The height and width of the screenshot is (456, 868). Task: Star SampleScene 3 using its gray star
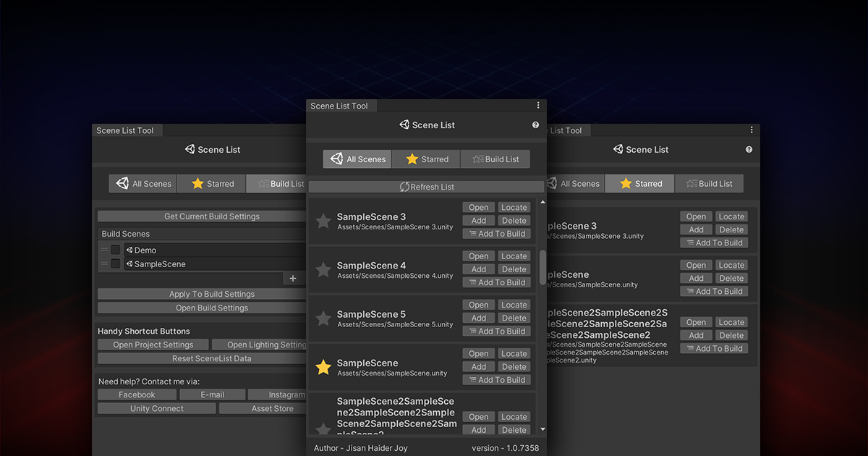click(x=323, y=221)
